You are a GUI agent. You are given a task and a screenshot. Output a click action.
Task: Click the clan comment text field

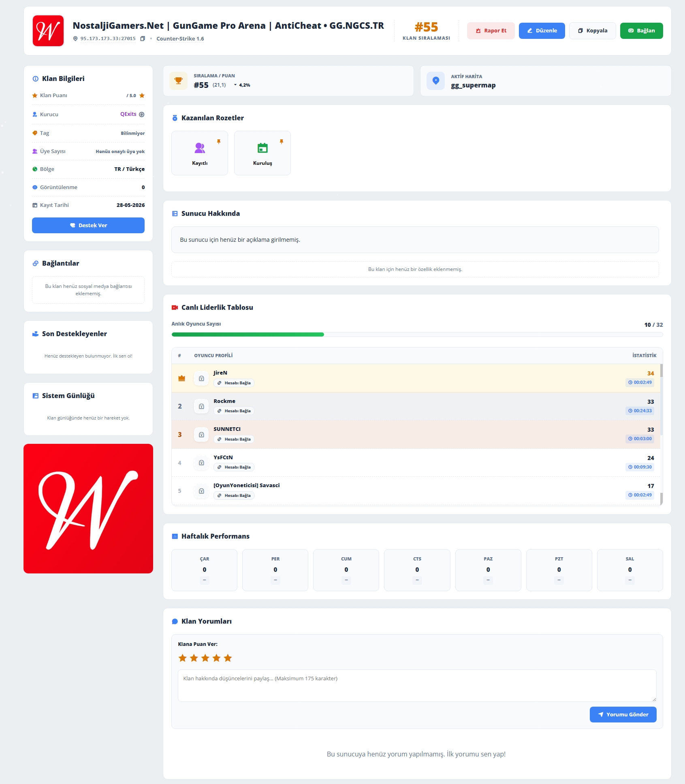coord(417,686)
